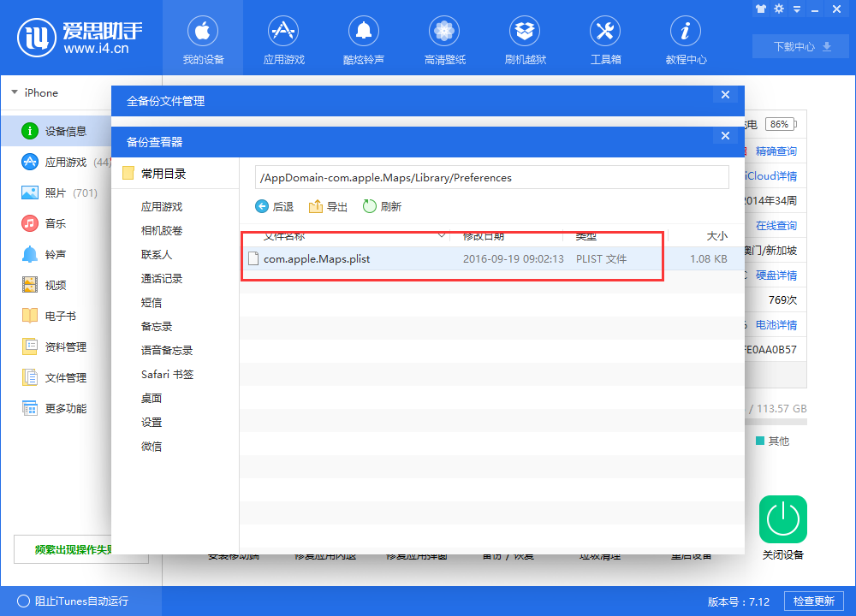Open the 刷机越狱 jailbreak tool

(x=525, y=38)
